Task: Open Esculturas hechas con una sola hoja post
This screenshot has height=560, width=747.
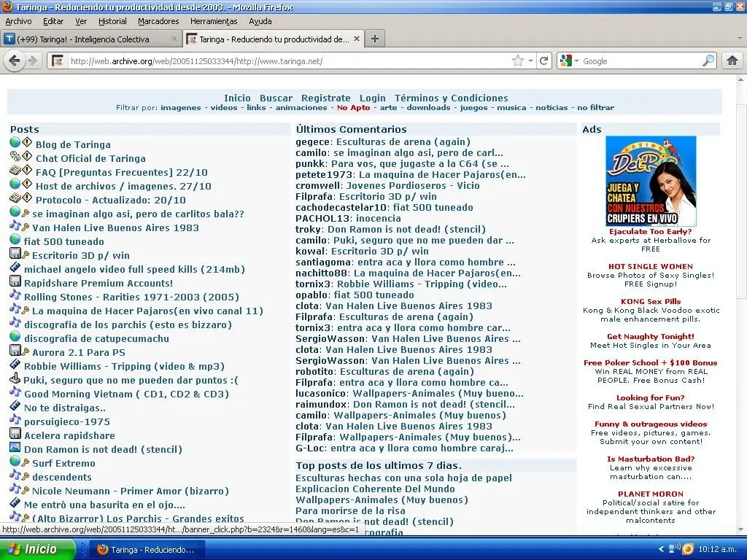Action: click(403, 478)
